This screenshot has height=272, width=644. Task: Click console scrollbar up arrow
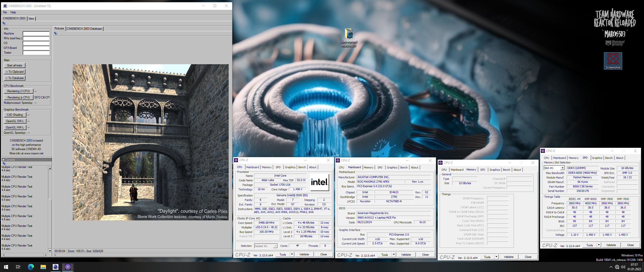click(x=50, y=168)
